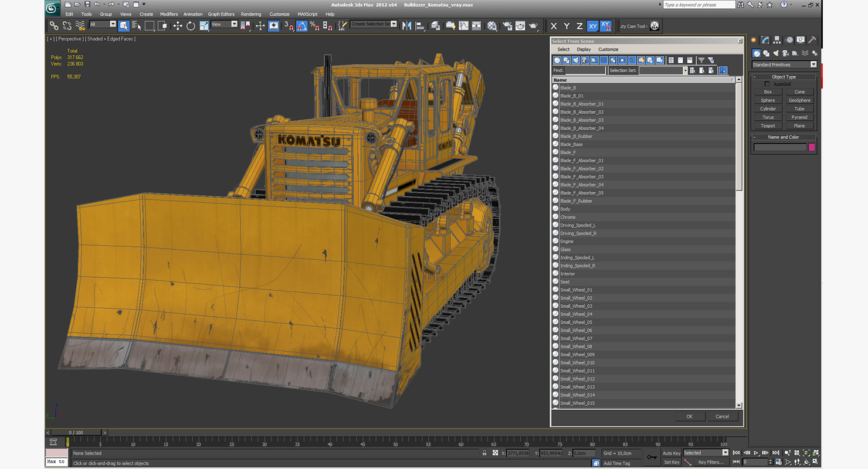Click OK in Select From Scene
The width and height of the screenshot is (868, 469).
[x=689, y=416]
